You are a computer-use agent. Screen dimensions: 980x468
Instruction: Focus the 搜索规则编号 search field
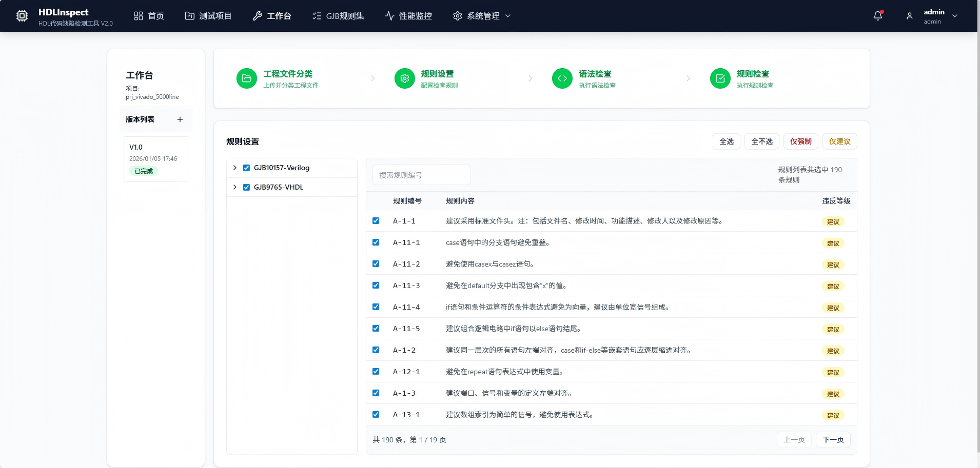(x=422, y=175)
